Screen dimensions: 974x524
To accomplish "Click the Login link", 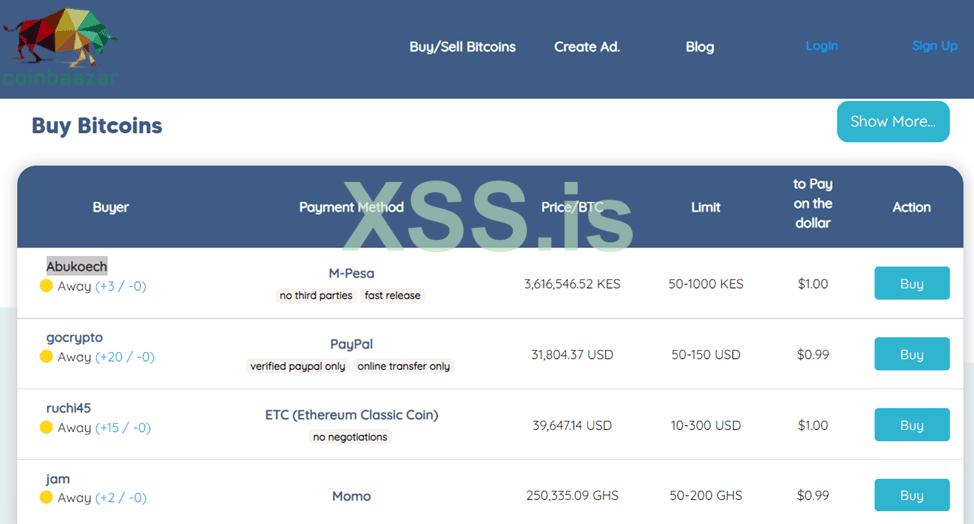I will click(x=821, y=46).
